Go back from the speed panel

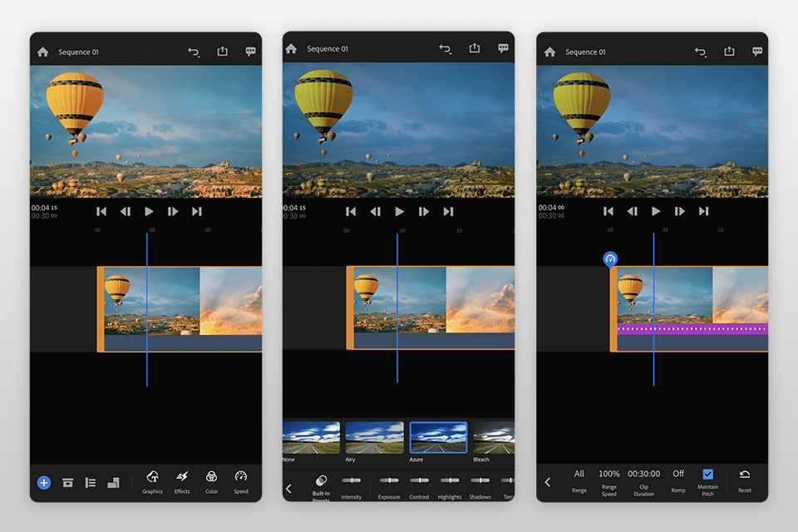coord(548,482)
